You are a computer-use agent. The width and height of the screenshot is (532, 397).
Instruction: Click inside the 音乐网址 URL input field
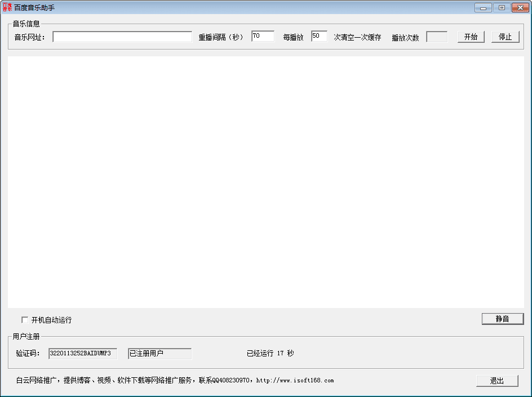(123, 36)
